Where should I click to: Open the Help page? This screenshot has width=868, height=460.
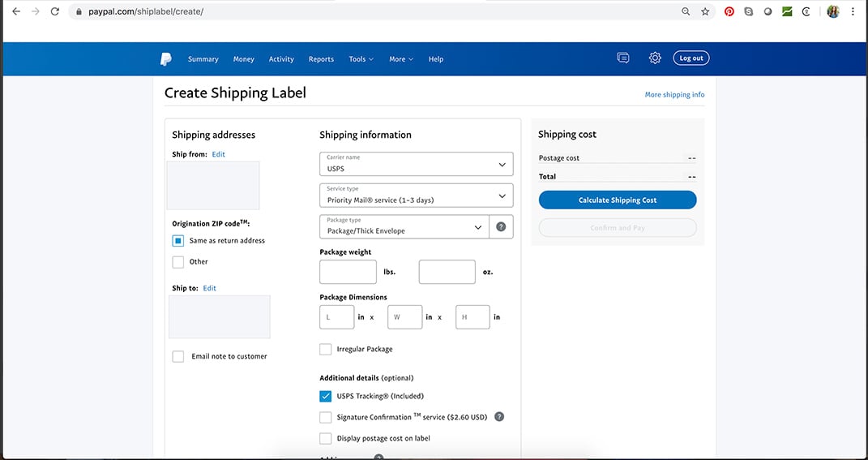tap(436, 58)
